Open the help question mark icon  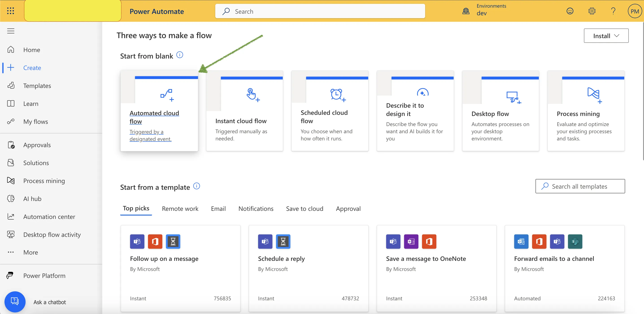(x=613, y=11)
